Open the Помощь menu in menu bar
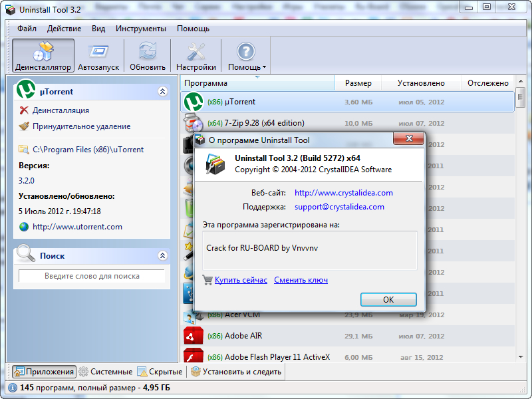532x399 pixels. click(193, 29)
